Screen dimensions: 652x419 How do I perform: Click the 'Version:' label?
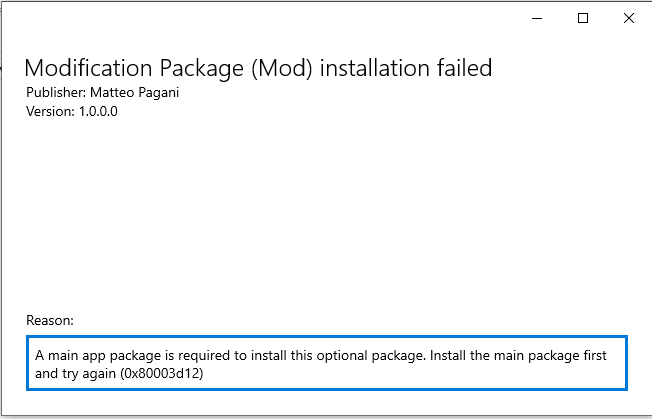pos(48,111)
